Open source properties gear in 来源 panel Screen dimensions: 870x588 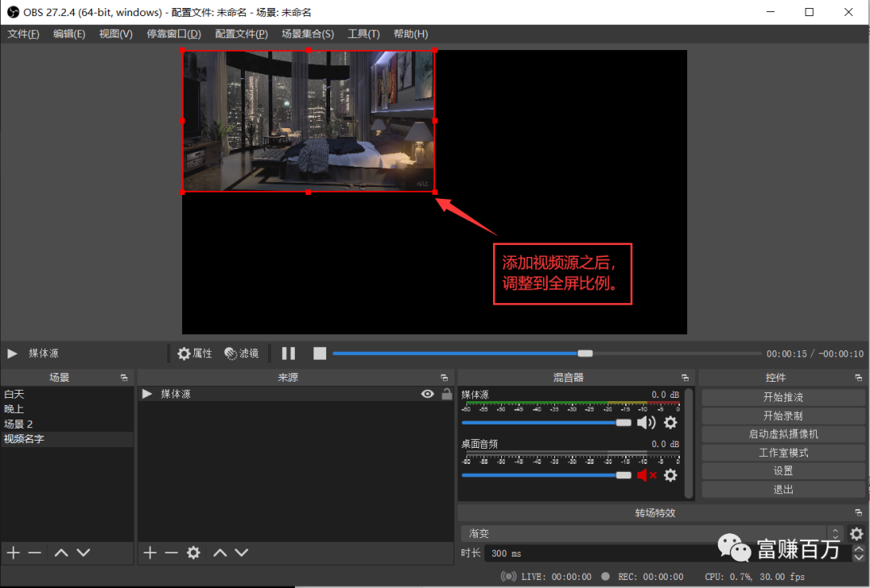point(193,553)
